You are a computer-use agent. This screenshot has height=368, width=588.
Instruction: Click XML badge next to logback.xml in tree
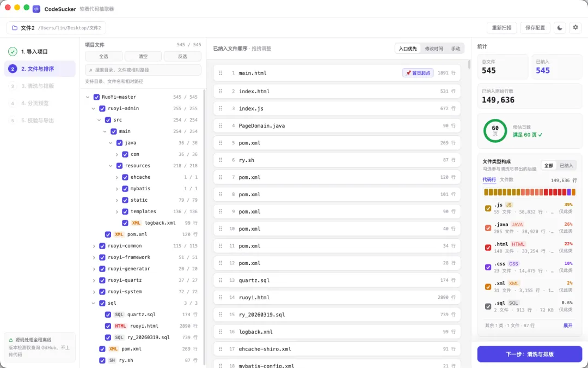click(136, 222)
